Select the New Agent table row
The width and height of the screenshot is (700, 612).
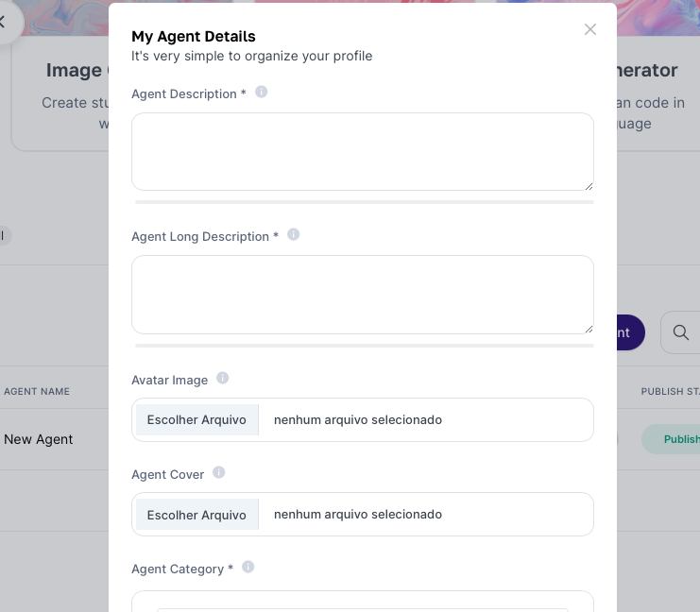pos(54,439)
